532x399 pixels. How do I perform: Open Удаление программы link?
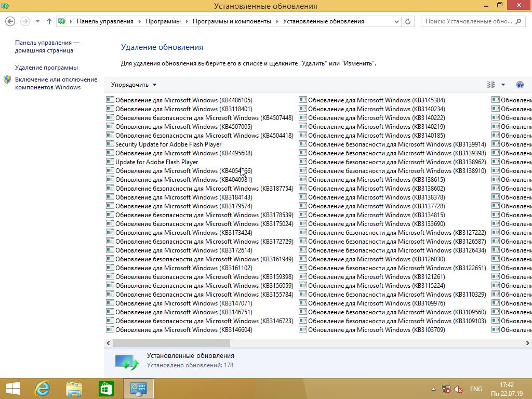pos(46,68)
